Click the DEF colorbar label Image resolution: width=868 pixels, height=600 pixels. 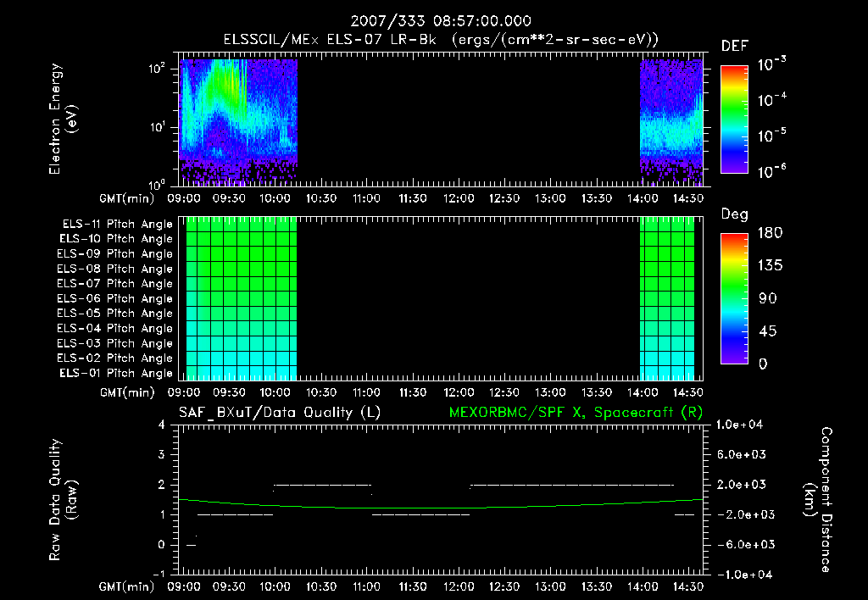tap(735, 47)
